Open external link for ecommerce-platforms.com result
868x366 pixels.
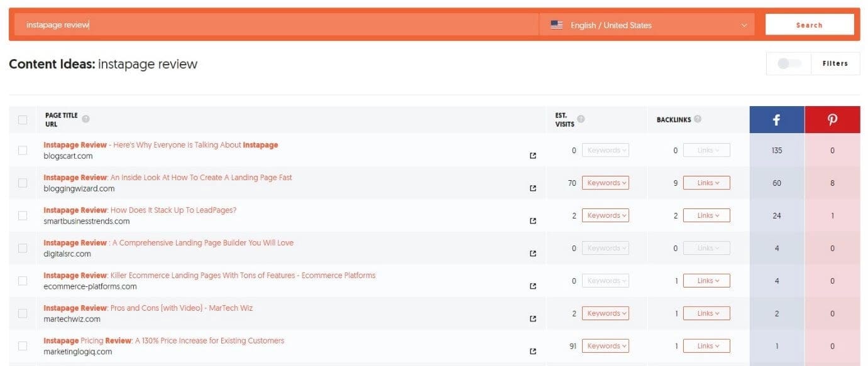[533, 286]
